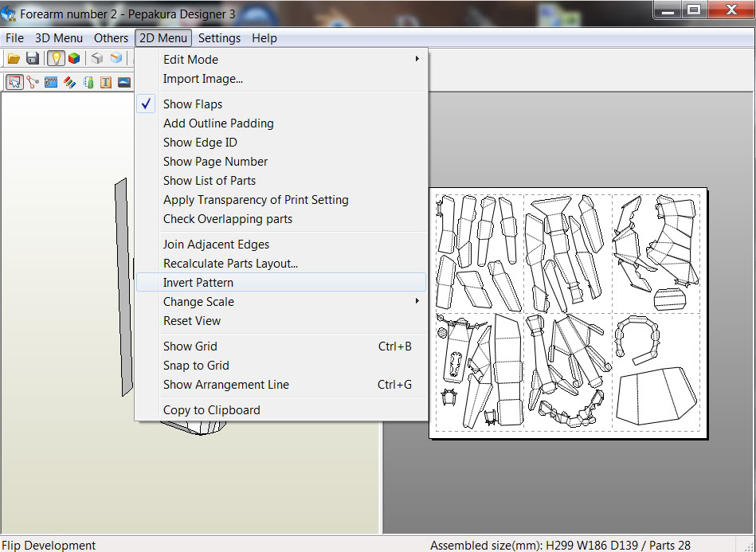
Task: Expand the Change Scale submenu
Action: pos(281,302)
